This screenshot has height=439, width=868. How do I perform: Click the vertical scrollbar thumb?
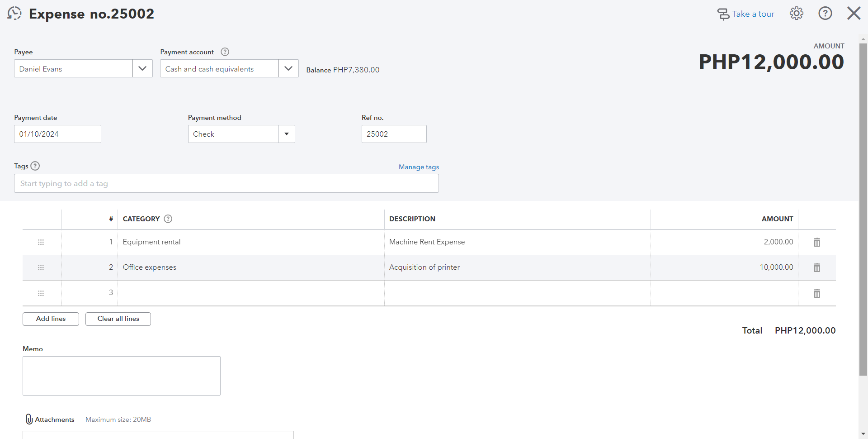pos(863,209)
